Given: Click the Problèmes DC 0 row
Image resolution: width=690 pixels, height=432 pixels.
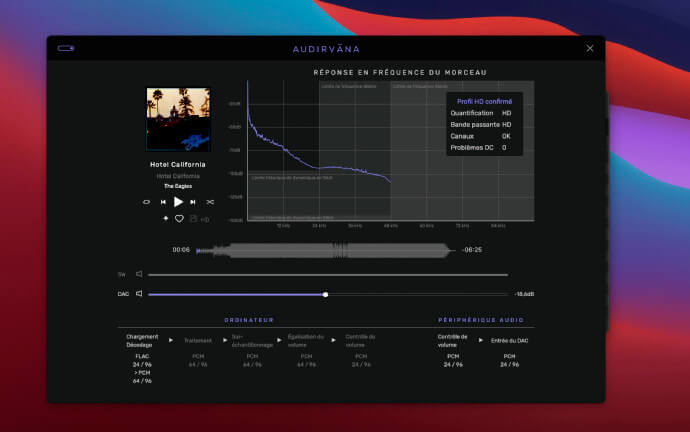Looking at the screenshot, I should pyautogui.click(x=478, y=147).
